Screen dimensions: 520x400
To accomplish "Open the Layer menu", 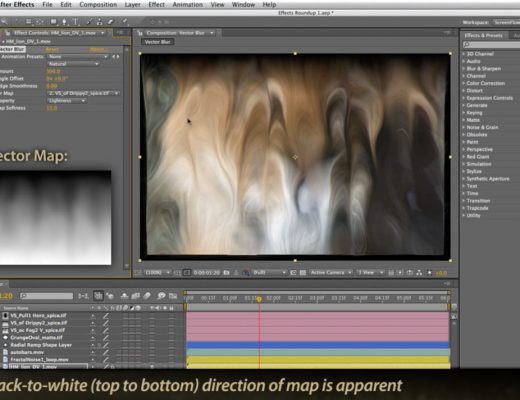I will tap(132, 5).
